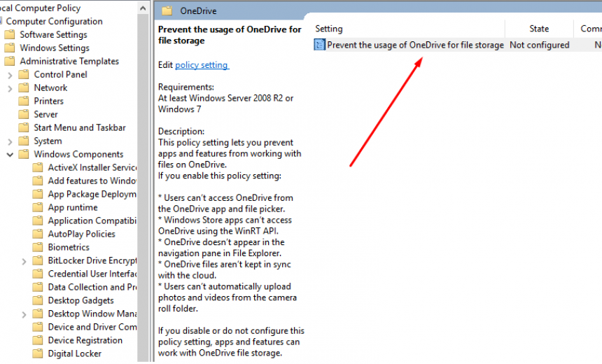
Task: Click the Not configured state cell
Action: 540,45
